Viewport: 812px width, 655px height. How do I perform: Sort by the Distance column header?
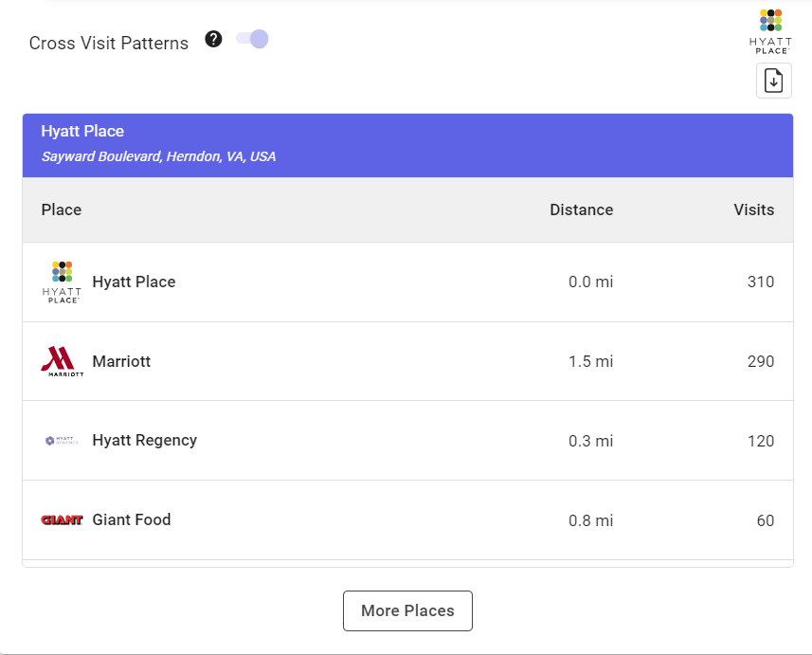pos(581,209)
